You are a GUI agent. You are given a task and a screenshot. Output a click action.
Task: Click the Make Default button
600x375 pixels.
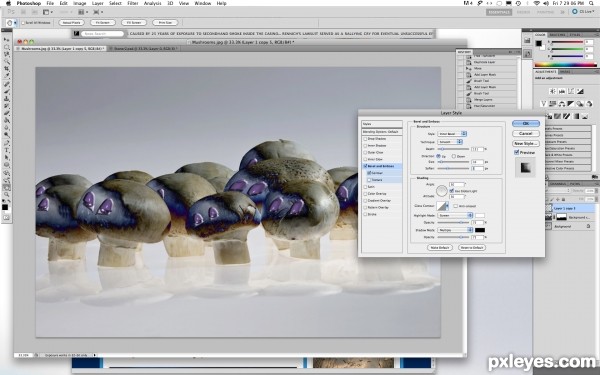click(440, 248)
